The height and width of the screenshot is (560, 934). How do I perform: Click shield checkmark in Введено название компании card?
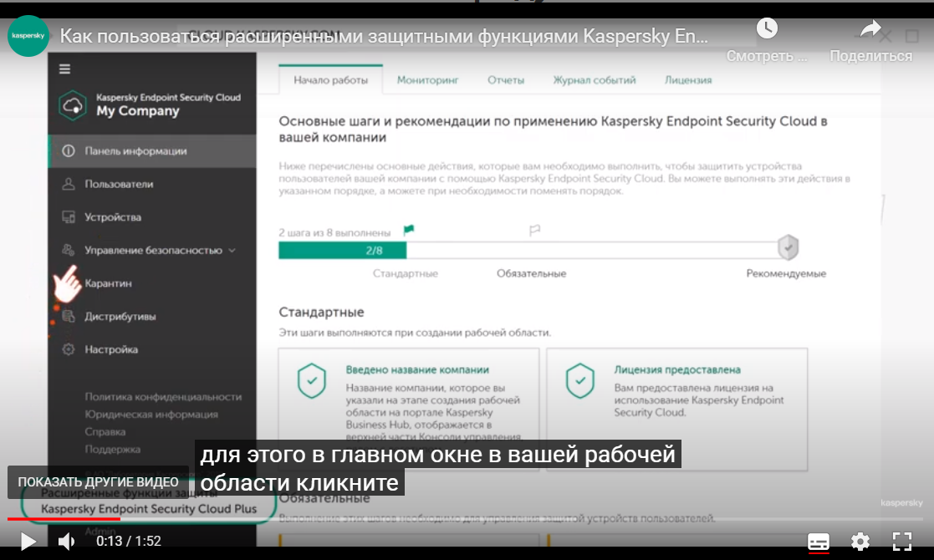312,381
